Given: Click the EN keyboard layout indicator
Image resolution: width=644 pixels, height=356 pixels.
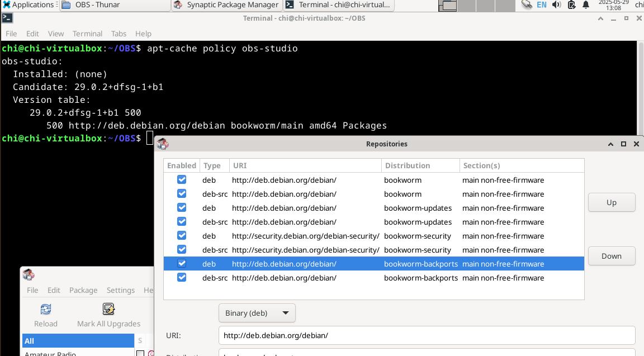Looking at the screenshot, I should point(542,5).
